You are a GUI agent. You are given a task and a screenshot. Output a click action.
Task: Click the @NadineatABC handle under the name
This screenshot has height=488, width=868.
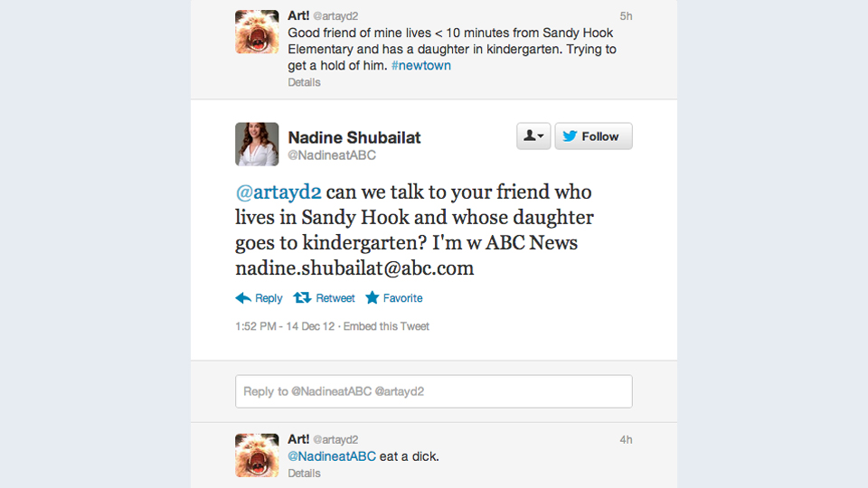pos(331,155)
